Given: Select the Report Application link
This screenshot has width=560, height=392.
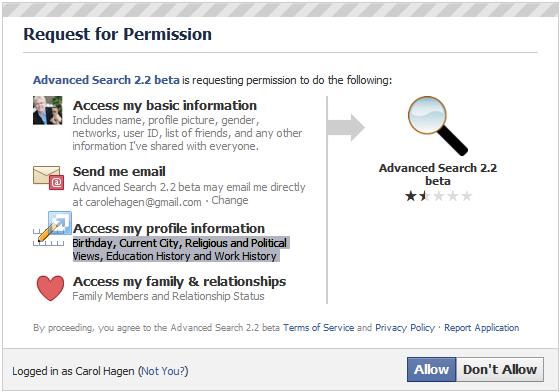Looking at the screenshot, I should [x=481, y=328].
